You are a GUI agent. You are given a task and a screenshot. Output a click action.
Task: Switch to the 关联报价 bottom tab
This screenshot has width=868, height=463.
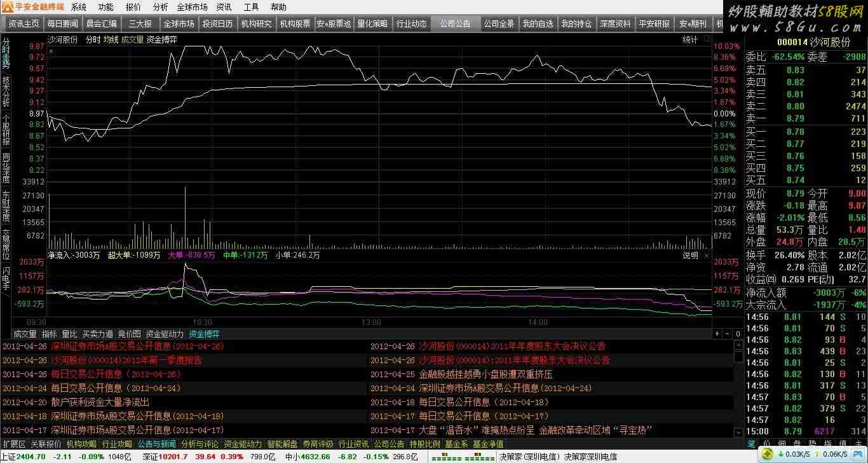tap(46, 444)
